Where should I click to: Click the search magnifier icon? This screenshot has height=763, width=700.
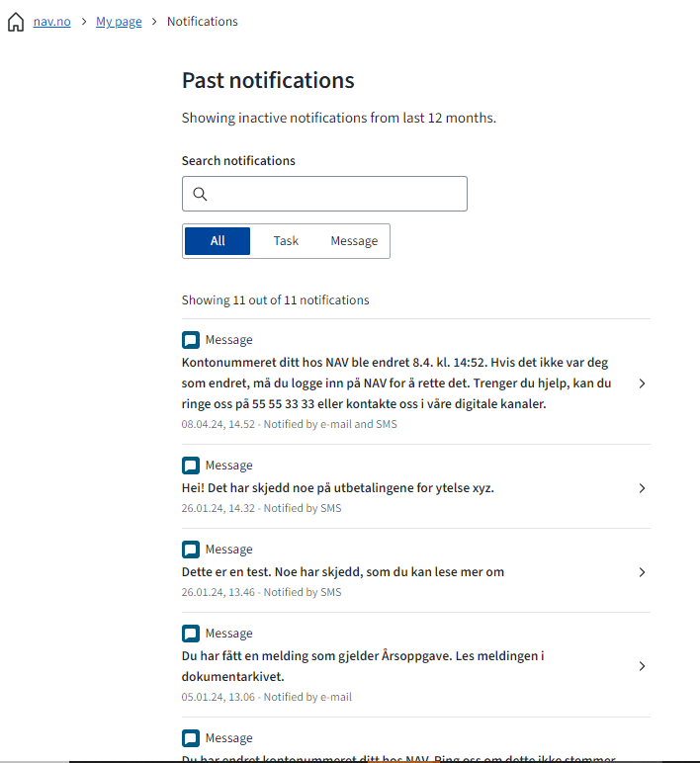200,194
